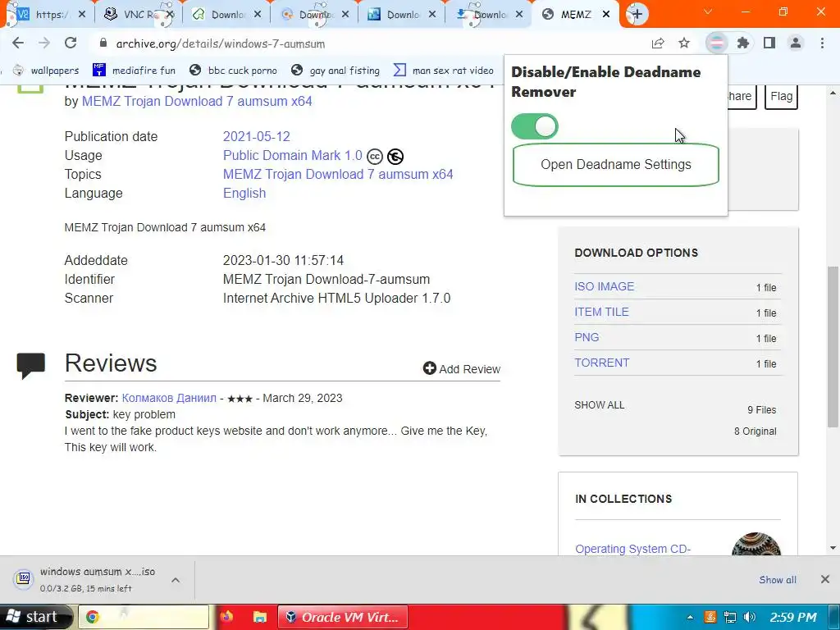Close the downloads shelf
840x630 pixels.
tap(825, 579)
